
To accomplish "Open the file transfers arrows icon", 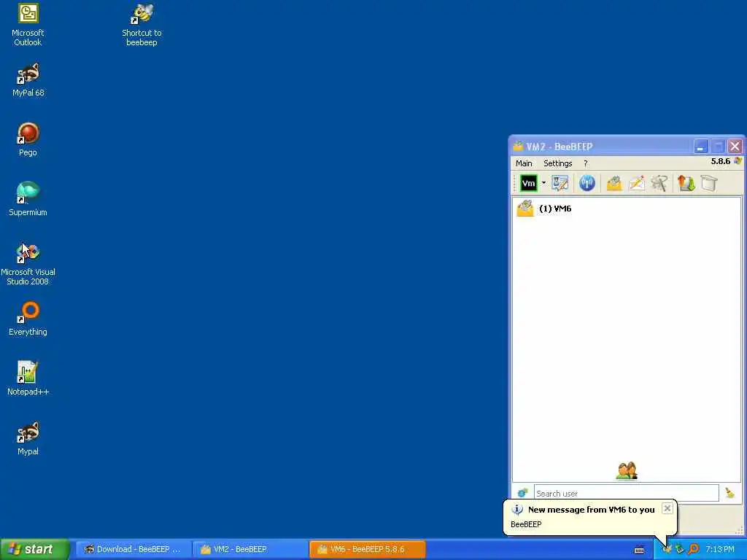I will point(686,183).
